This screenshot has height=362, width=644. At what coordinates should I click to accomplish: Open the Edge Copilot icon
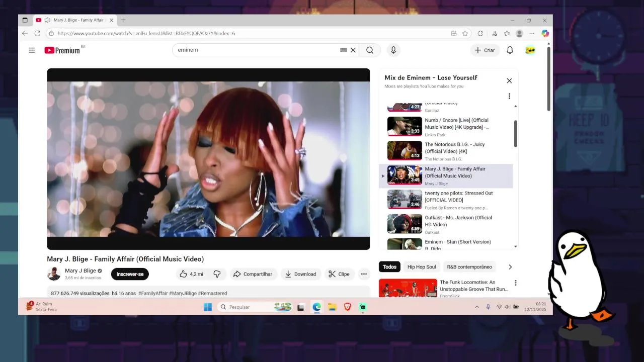point(545,33)
